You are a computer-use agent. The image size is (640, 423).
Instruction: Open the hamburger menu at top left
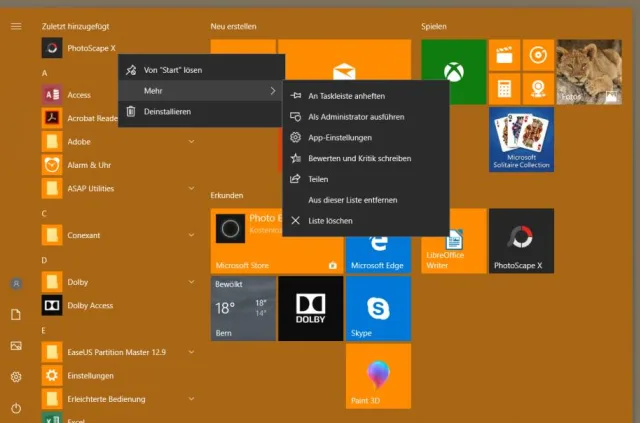point(16,26)
